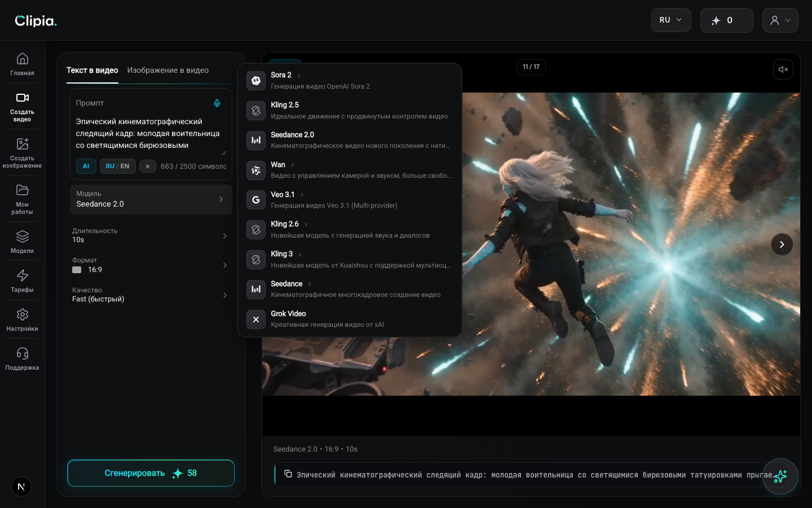Expand Sora 2 submenu chevron
Viewport: 812px width, 508px height.
pos(299,75)
